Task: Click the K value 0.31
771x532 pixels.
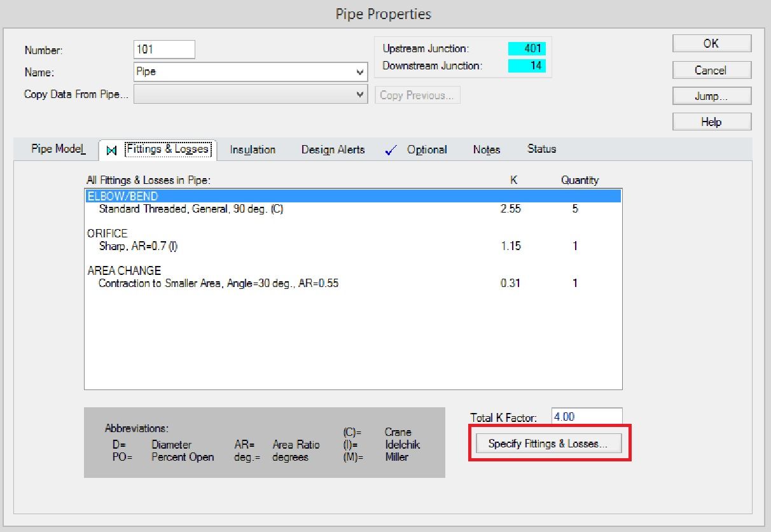Action: [511, 283]
